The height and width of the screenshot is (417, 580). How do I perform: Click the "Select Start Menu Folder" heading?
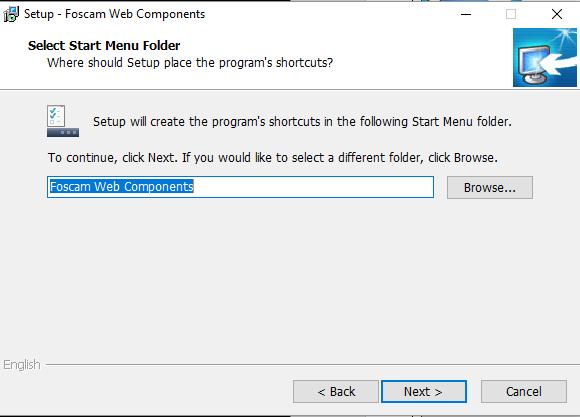click(104, 46)
